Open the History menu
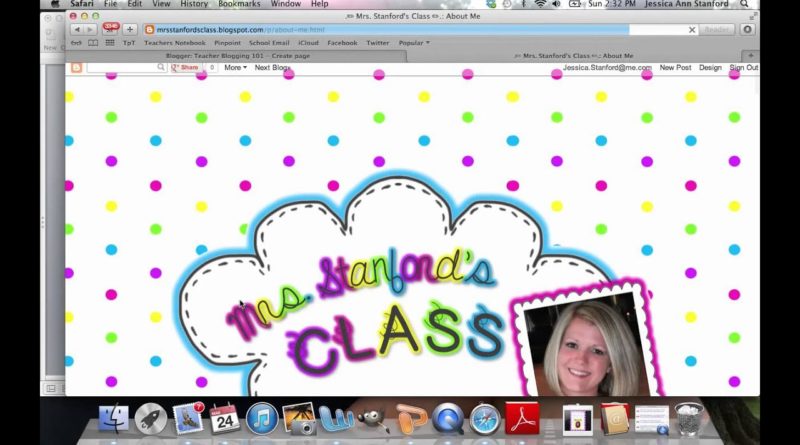This screenshot has height=445, width=800. pos(194,4)
